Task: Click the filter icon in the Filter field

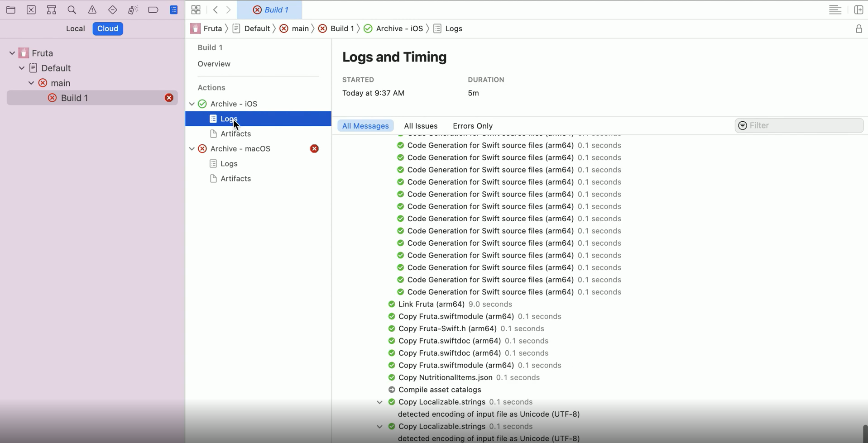Action: [x=743, y=125]
